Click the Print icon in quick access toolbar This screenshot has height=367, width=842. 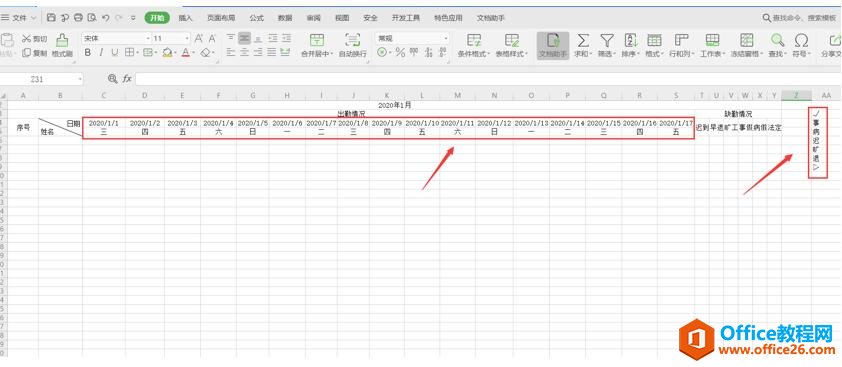(x=78, y=18)
